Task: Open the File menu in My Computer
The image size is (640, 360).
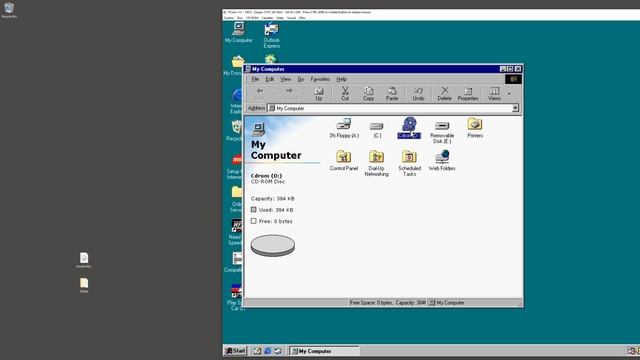Action: pyautogui.click(x=255, y=79)
